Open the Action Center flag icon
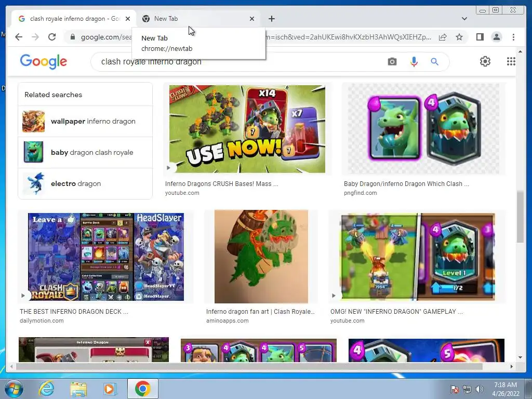The width and height of the screenshot is (532, 399). (x=455, y=389)
